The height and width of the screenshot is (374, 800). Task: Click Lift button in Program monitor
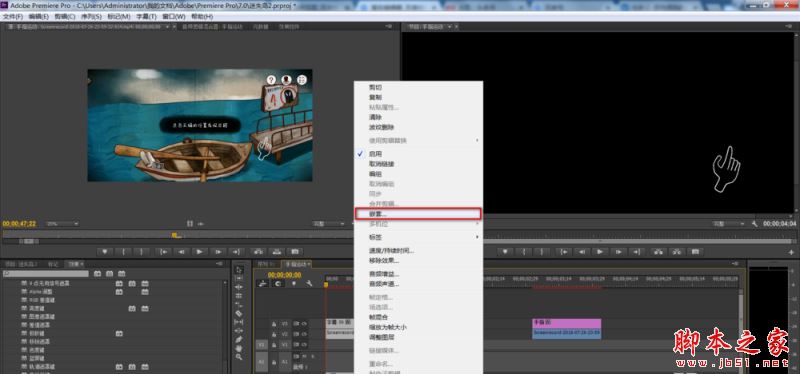pyautogui.click(x=659, y=252)
